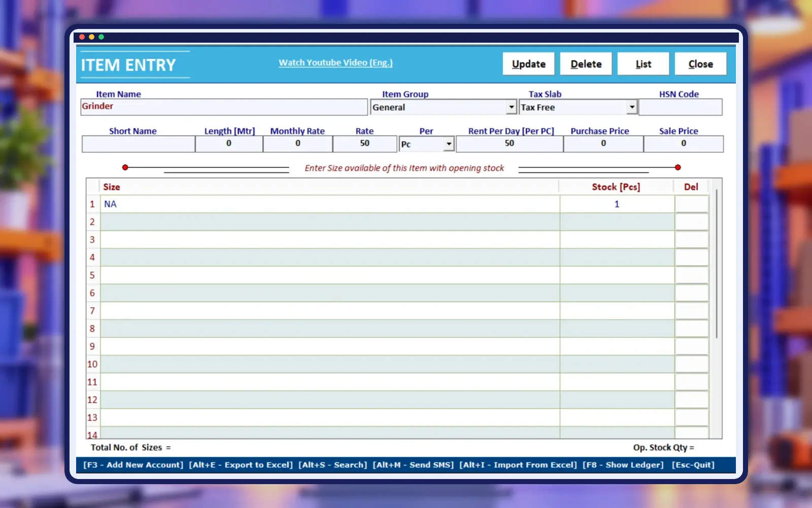Expand the Item Group dropdown arrow
The height and width of the screenshot is (508, 812).
tap(512, 107)
